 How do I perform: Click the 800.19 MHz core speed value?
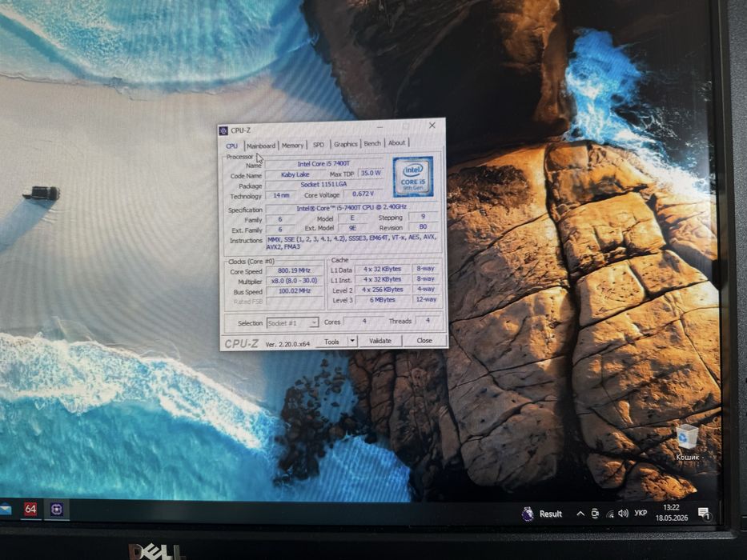click(x=294, y=270)
